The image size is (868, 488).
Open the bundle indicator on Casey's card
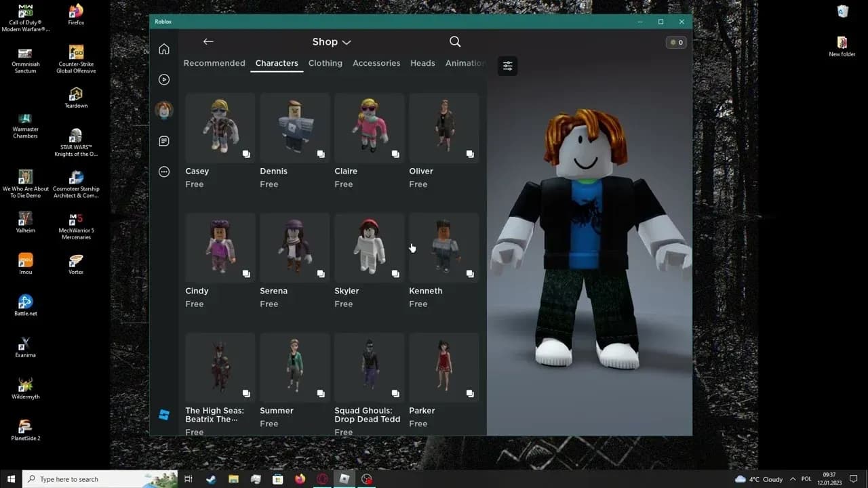click(x=245, y=154)
